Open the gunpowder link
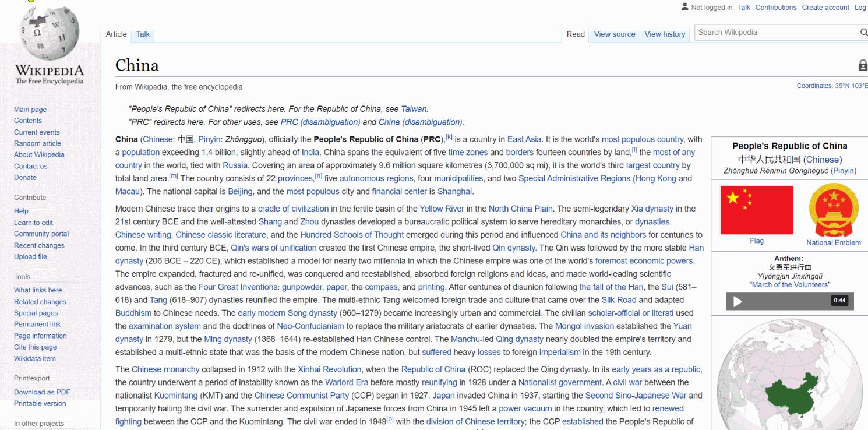868x430 pixels. (x=302, y=287)
